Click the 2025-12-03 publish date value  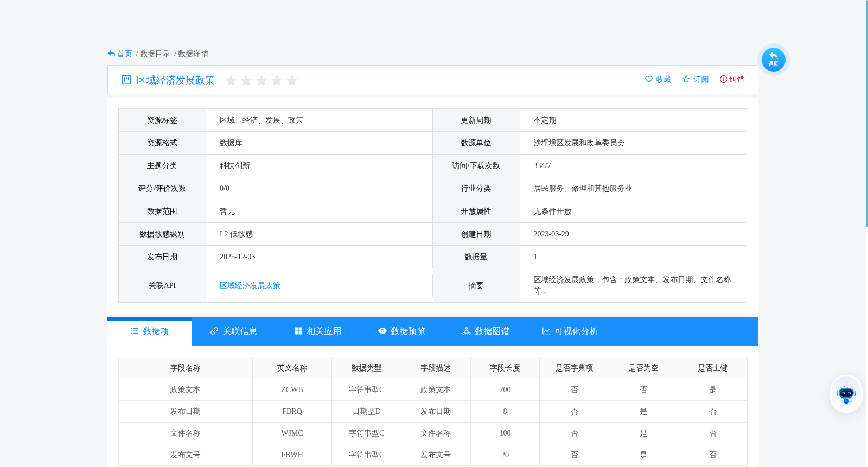pyautogui.click(x=237, y=257)
